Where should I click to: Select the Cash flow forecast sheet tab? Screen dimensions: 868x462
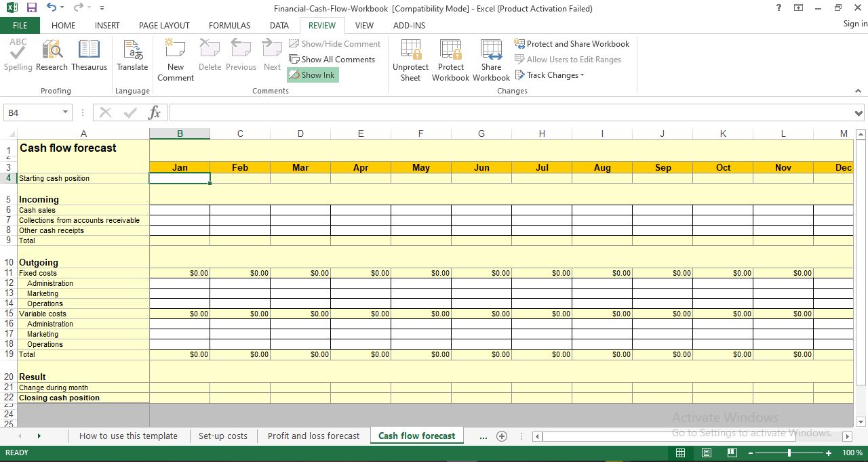click(x=417, y=436)
